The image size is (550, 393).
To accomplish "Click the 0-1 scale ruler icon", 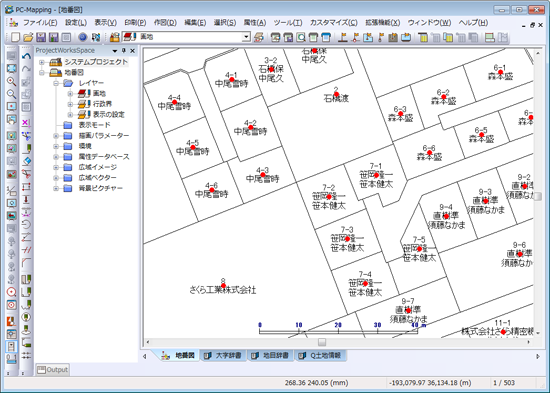I will pyautogui.click(x=12, y=358).
